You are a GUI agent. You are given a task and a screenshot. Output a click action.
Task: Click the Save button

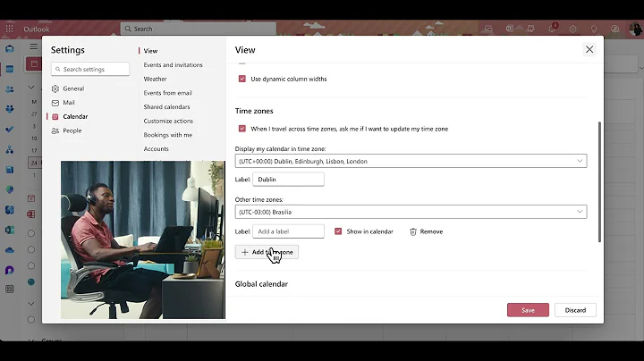click(x=528, y=310)
